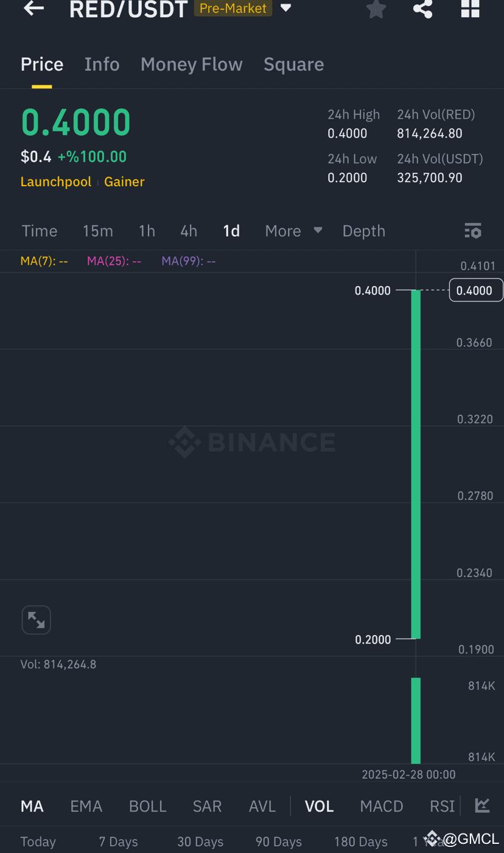The width and height of the screenshot is (504, 853).
Task: Tap the large 0.4000 price
Action: (76, 122)
